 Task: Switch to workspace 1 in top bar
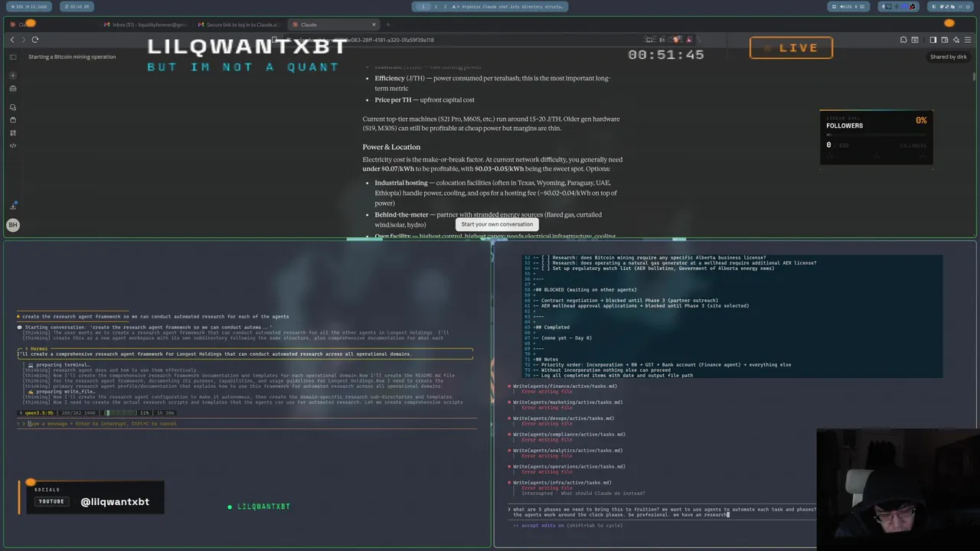tap(423, 6)
